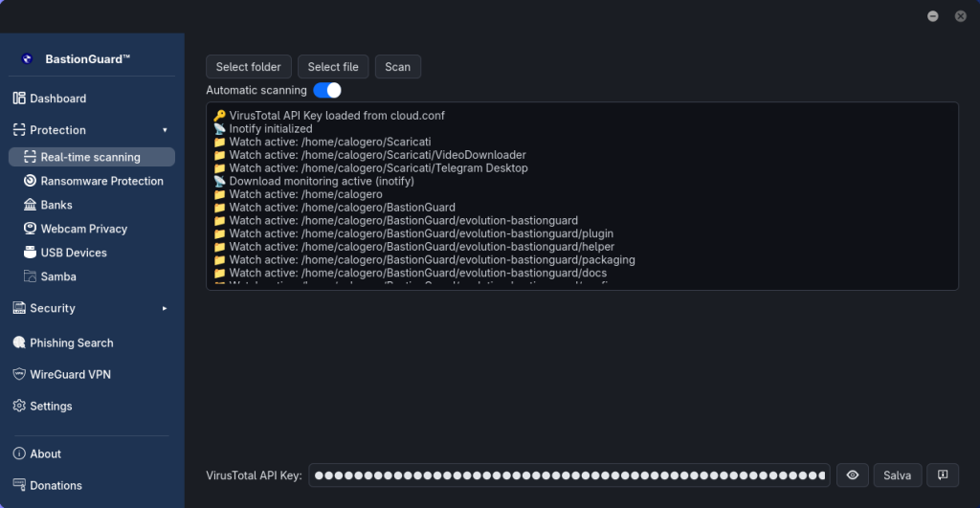Image resolution: width=980 pixels, height=508 pixels.
Task: Click the Banks building icon
Action: pyautogui.click(x=30, y=205)
